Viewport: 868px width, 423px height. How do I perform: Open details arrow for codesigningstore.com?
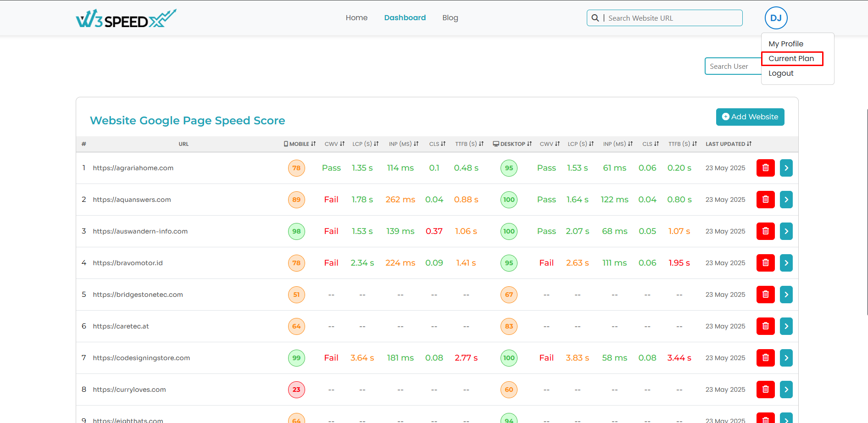pos(786,358)
